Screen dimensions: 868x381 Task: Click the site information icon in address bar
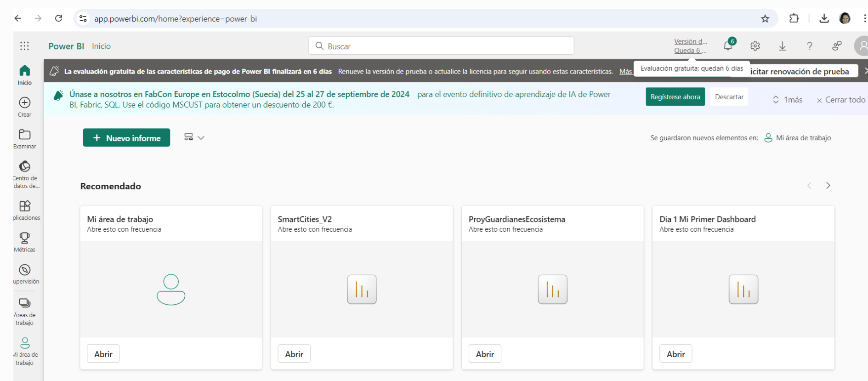click(83, 18)
